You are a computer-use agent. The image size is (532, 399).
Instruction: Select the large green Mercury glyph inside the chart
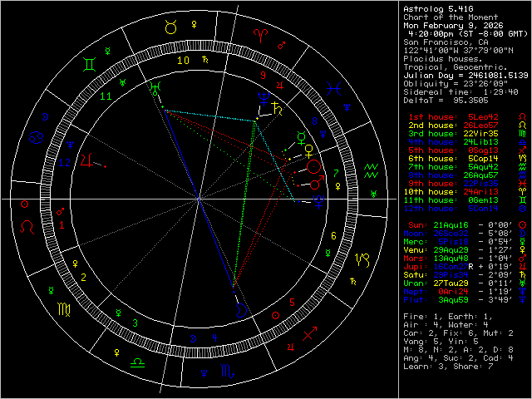301,138
